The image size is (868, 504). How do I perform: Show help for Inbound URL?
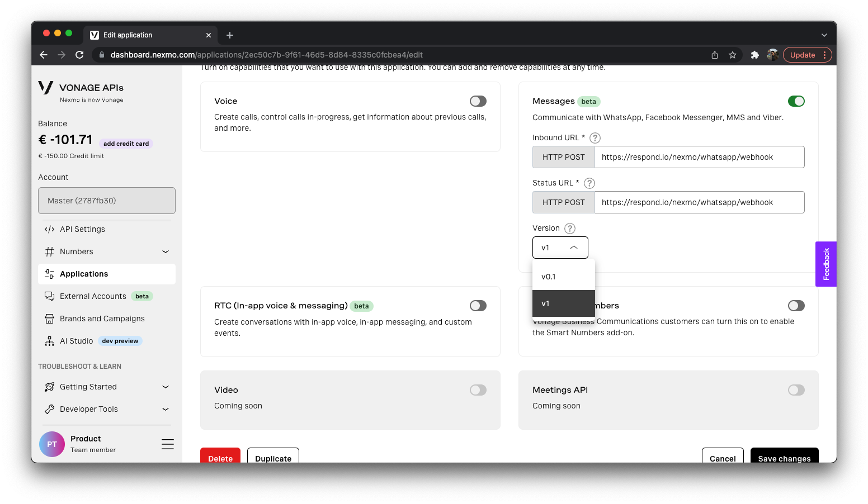coord(595,138)
